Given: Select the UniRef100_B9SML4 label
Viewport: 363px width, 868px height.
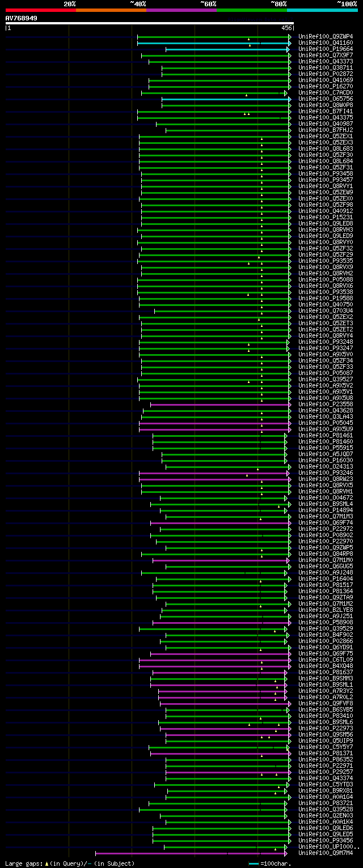Looking at the screenshot, I should pyautogui.click(x=325, y=504).
